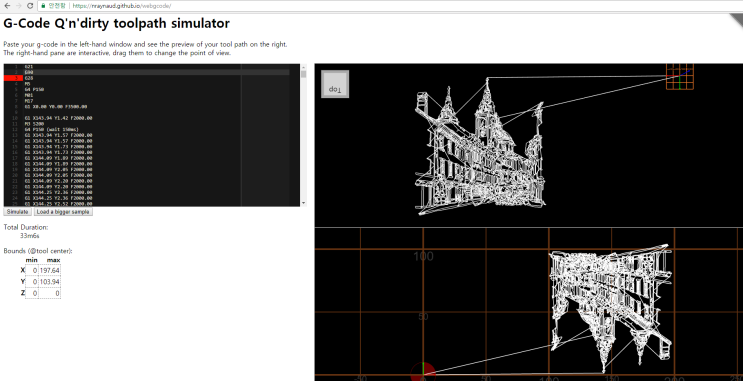Screen dimensions: 743x381
Task: Click the X min value cell
Action: click(x=32, y=270)
